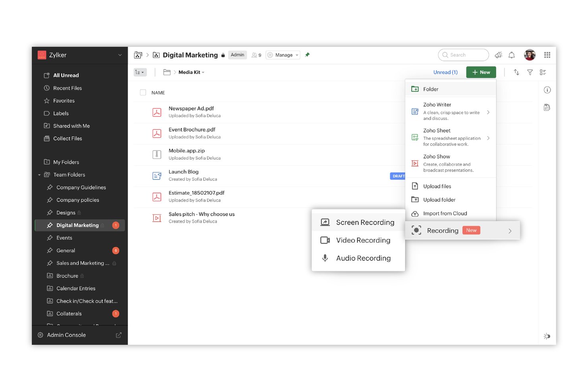Click the Sales pitch presentation icon

pyautogui.click(x=157, y=218)
